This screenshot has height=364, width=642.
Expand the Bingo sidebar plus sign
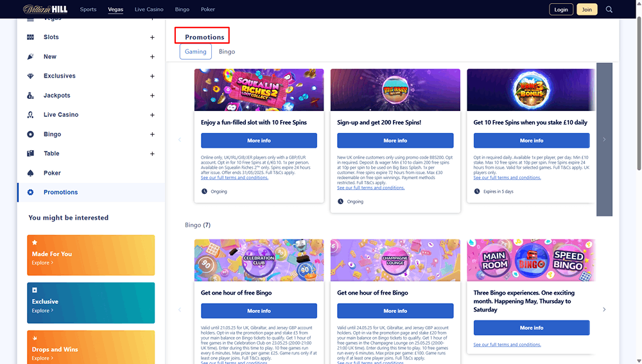coord(152,134)
